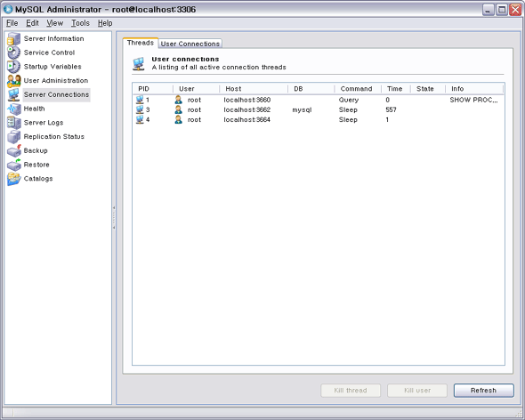Screen dimensions: 525x420
Task: Sort by the Command column header
Action: (358, 89)
